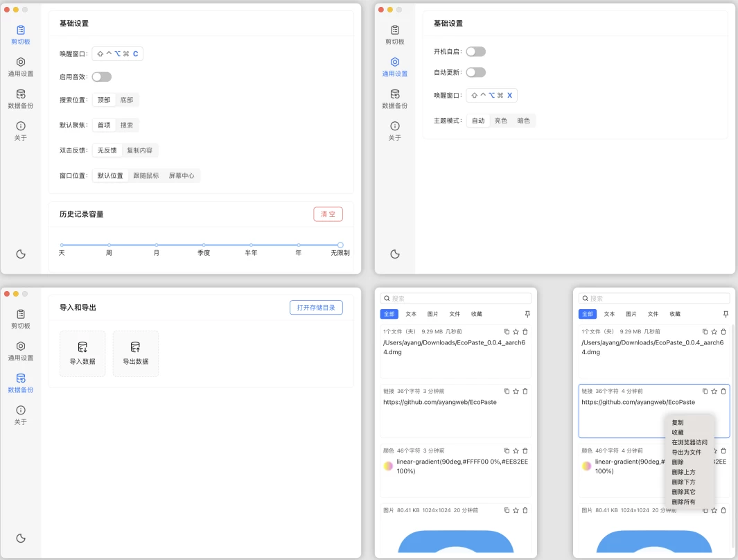This screenshot has height=560, width=738.
Task: Click the moon icon in 导入和导出 window
Action: pos(21,539)
